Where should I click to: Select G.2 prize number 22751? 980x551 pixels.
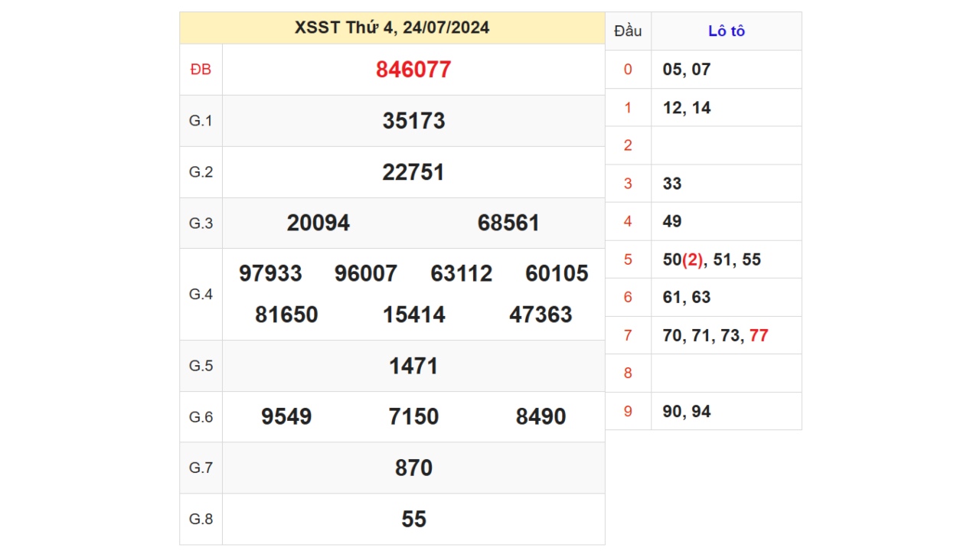pos(413,172)
